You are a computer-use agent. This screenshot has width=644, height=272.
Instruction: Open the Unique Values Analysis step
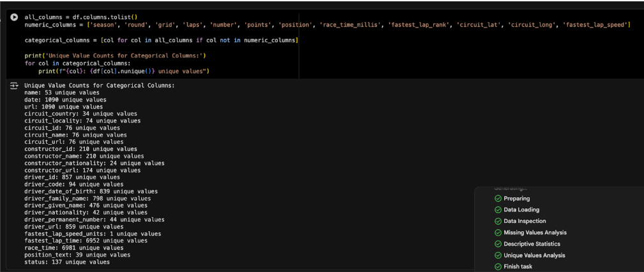click(x=534, y=255)
